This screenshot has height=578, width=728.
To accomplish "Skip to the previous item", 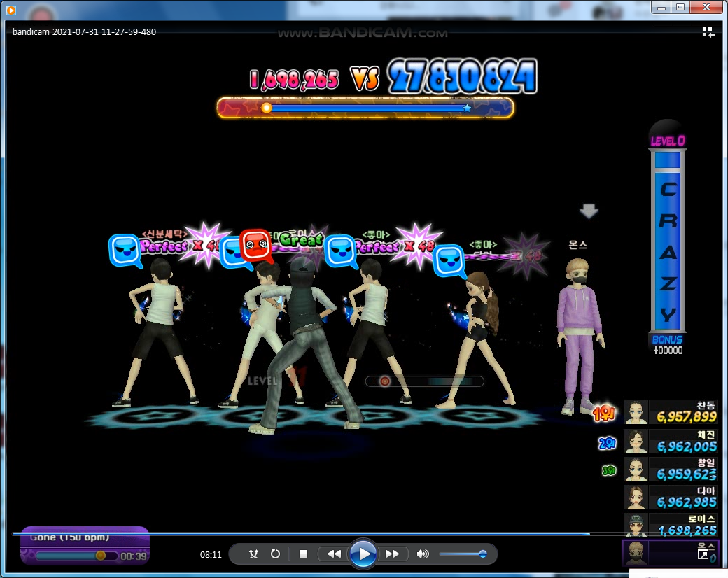I will tap(334, 554).
